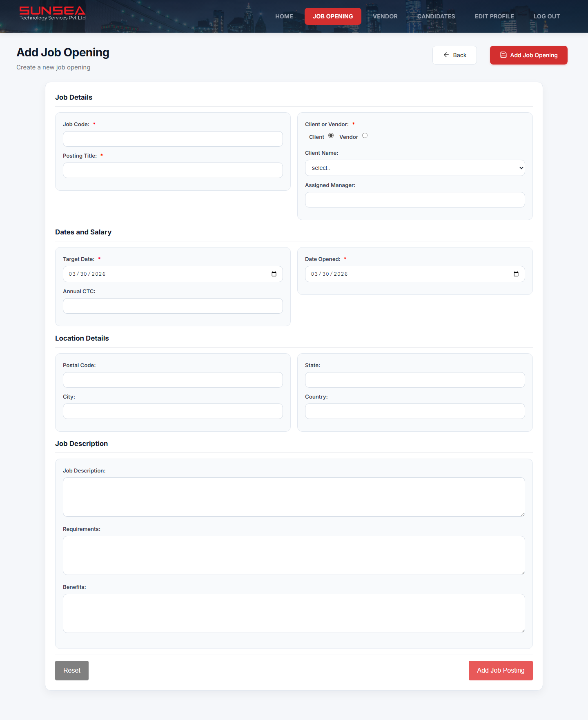Open the Target Date calendar picker icon

pos(274,274)
